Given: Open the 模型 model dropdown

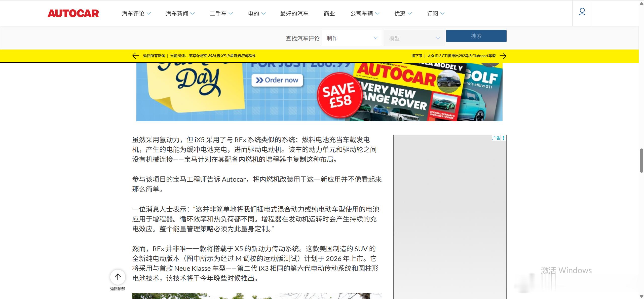Looking at the screenshot, I should pos(414,38).
